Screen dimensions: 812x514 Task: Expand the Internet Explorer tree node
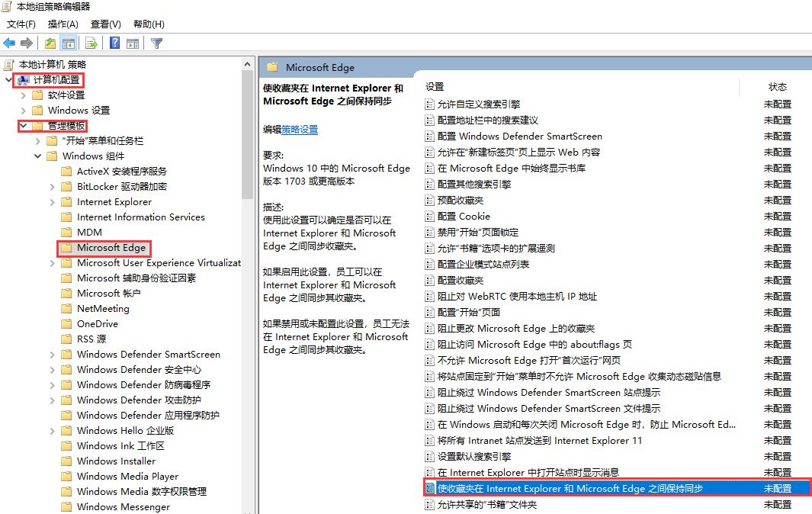click(53, 202)
